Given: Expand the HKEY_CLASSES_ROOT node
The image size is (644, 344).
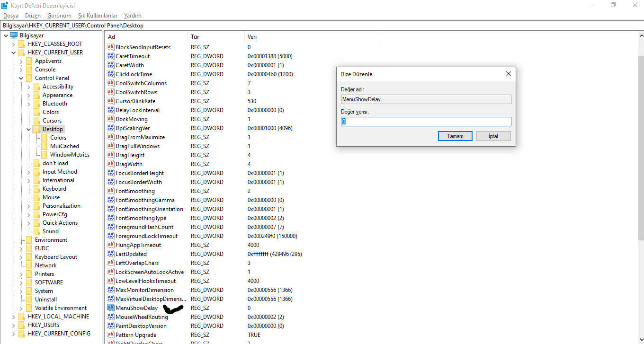Looking at the screenshot, I should click(14, 44).
